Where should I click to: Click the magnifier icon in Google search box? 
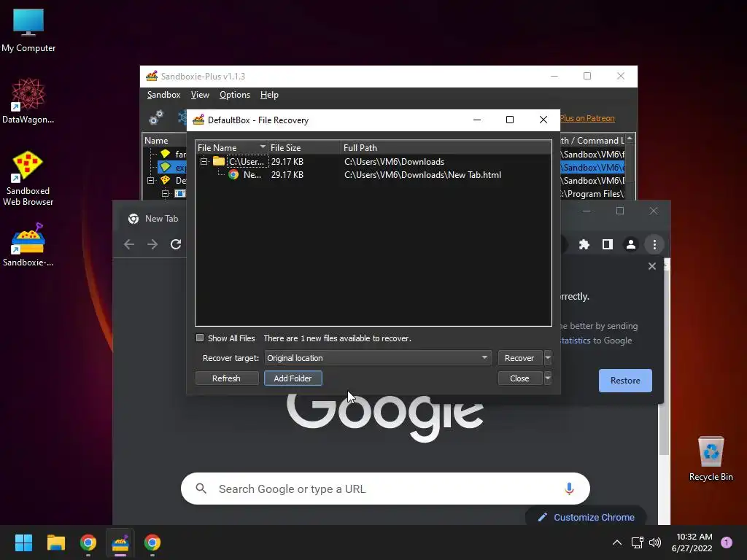pos(201,489)
